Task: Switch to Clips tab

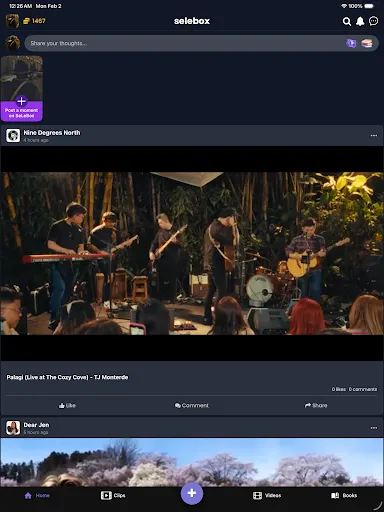Action: point(113,496)
